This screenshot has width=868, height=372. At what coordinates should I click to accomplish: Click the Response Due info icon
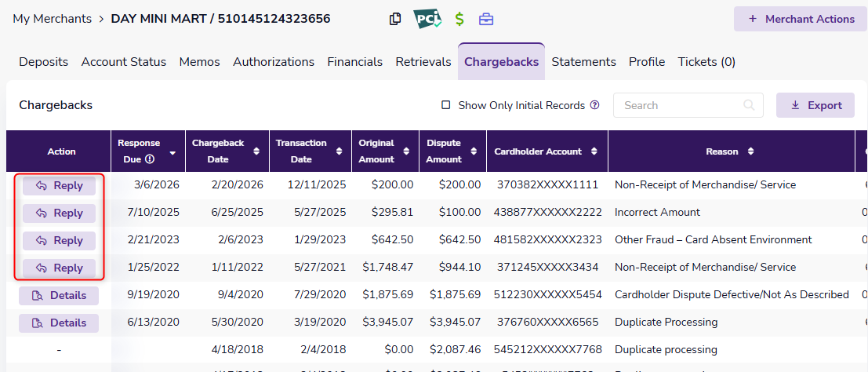149,159
